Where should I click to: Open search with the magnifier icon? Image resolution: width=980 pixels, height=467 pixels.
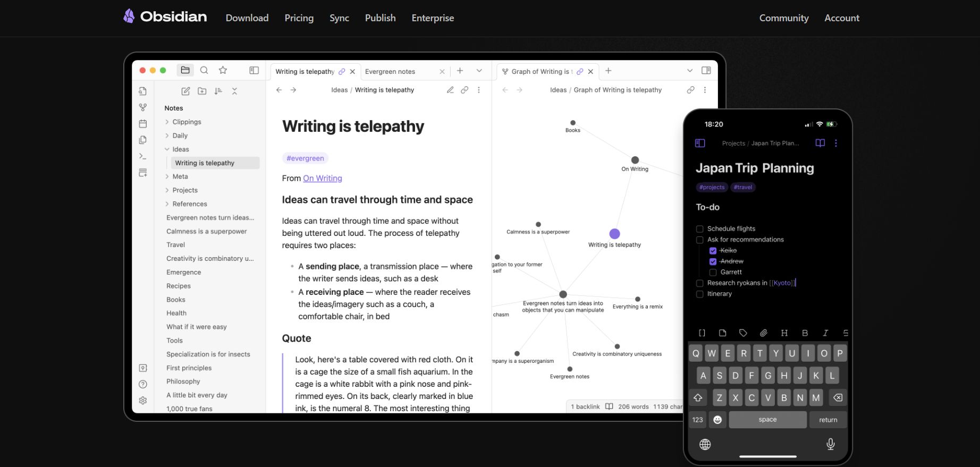pos(204,70)
